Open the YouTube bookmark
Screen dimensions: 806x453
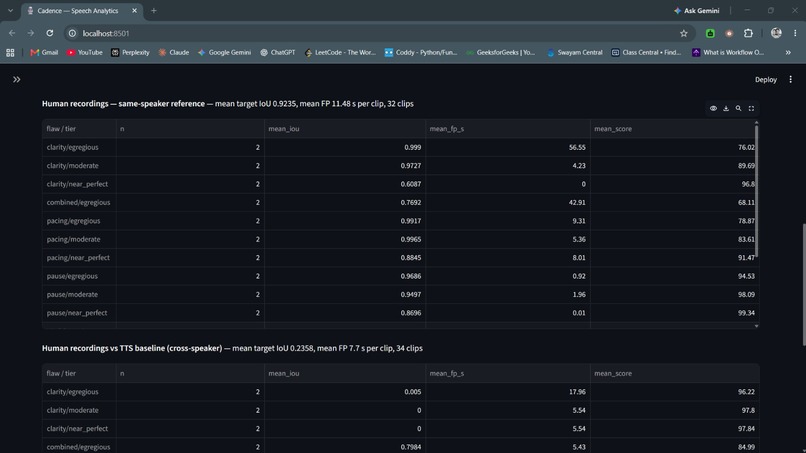click(x=85, y=52)
